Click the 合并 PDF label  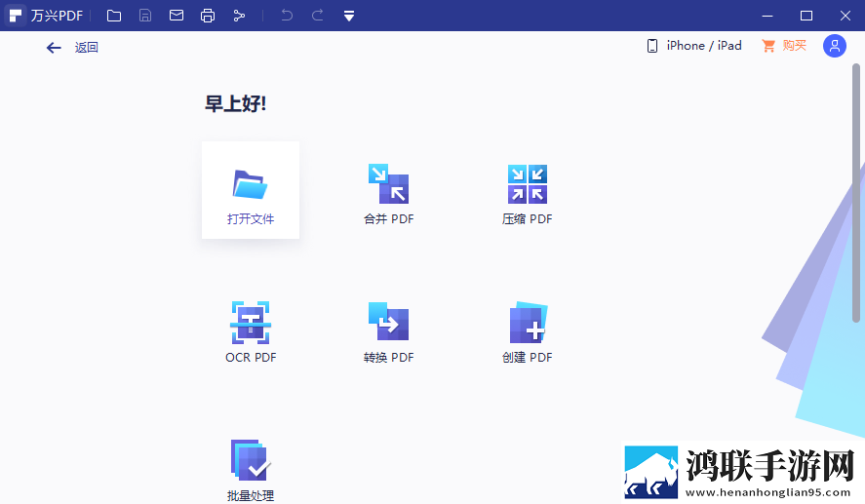388,219
